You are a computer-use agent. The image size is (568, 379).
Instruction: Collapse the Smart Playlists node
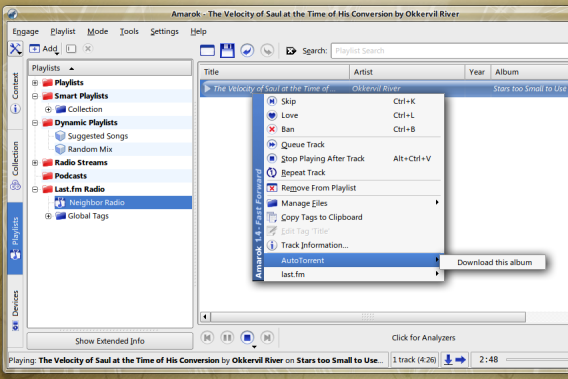pyautogui.click(x=35, y=96)
